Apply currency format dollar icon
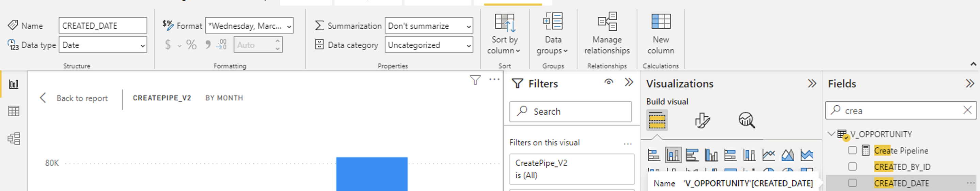 click(168, 45)
